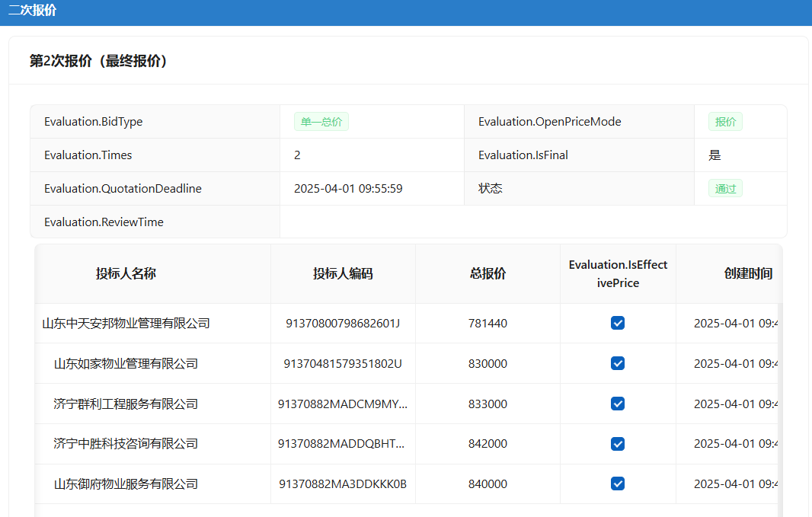
Task: Click the Evaluation.Times label
Action: click(88, 155)
